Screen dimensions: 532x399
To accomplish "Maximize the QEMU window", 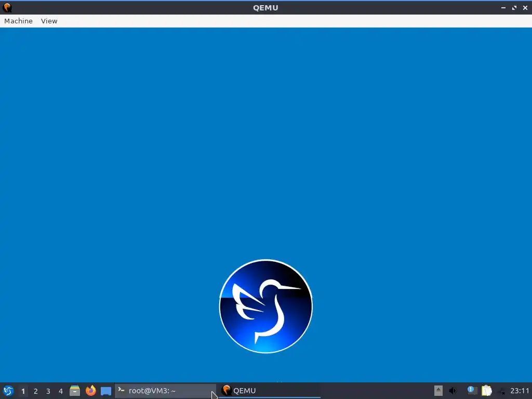I will point(514,7).
